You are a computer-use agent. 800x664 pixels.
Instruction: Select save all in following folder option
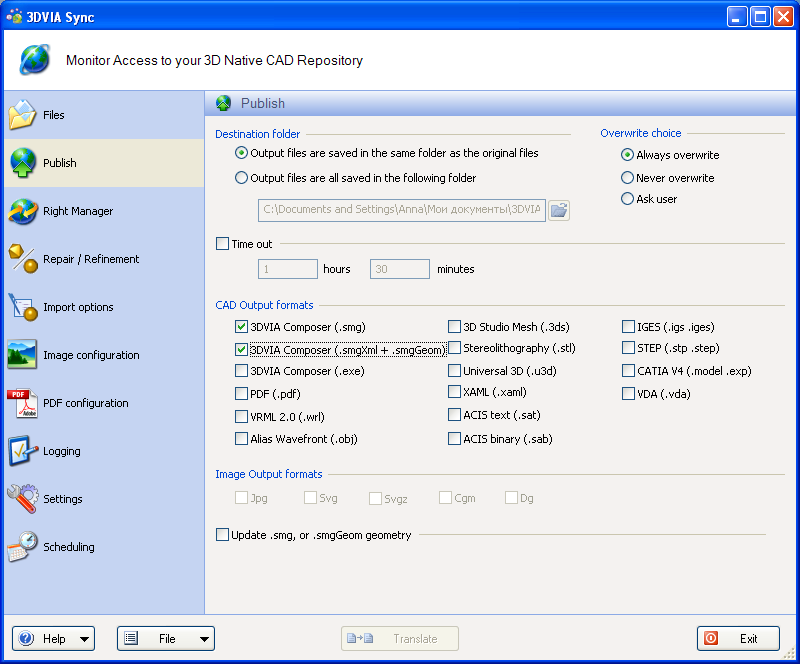coord(241,178)
